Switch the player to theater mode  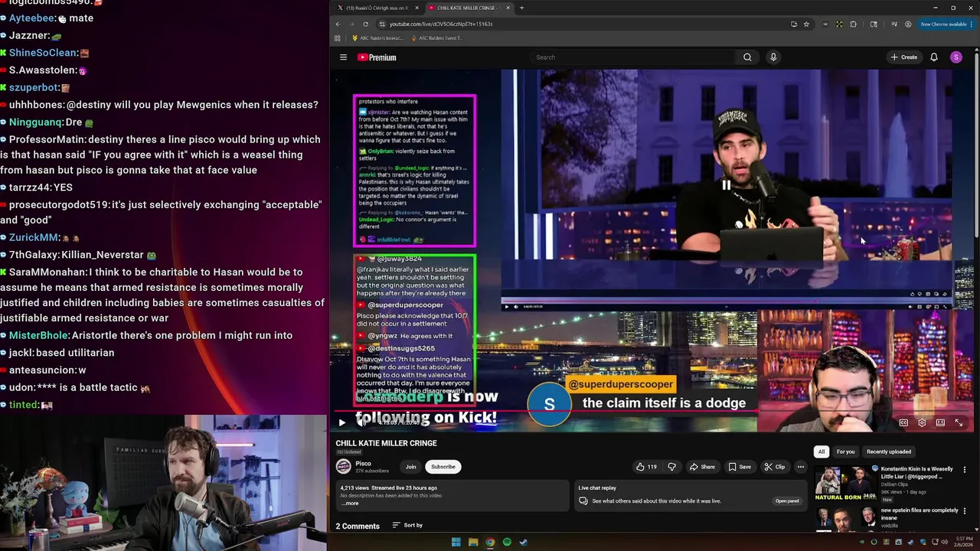pyautogui.click(x=940, y=422)
